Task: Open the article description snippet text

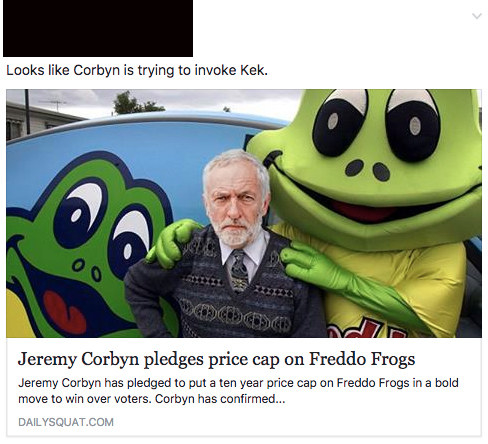Action: [x=238, y=391]
